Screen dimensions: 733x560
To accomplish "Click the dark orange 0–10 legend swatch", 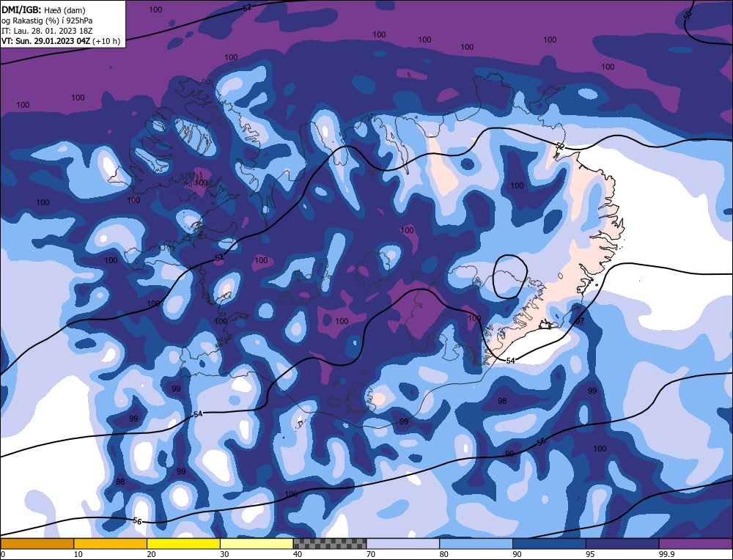I will (37, 544).
